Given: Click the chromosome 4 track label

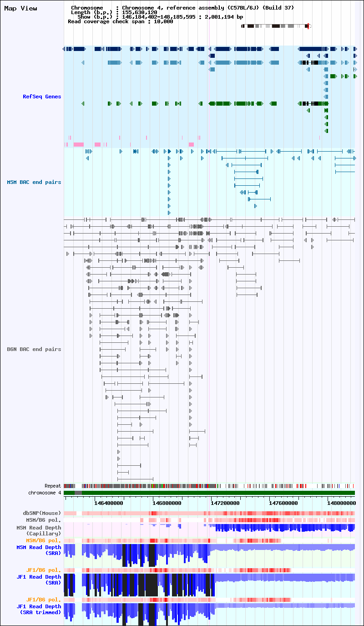Looking at the screenshot, I should click(45, 493).
